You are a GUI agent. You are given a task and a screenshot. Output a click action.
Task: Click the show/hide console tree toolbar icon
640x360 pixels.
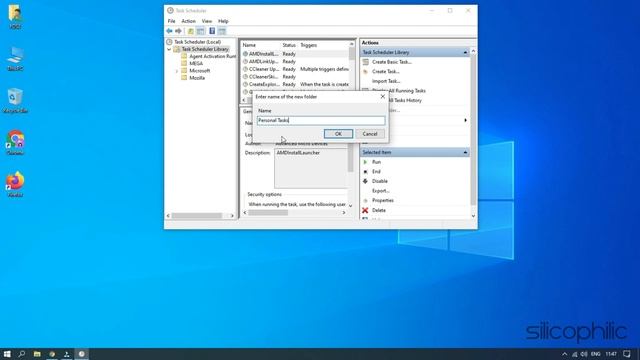200,31
